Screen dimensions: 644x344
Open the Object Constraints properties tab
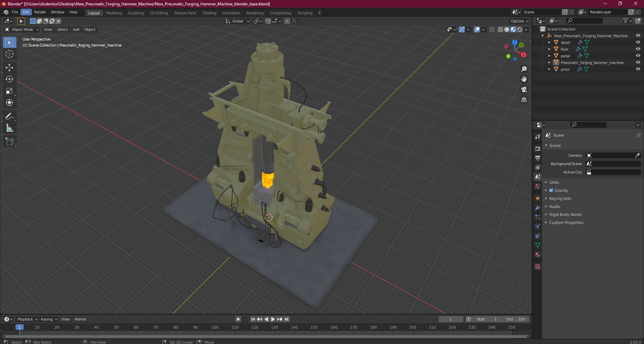pyautogui.click(x=538, y=236)
